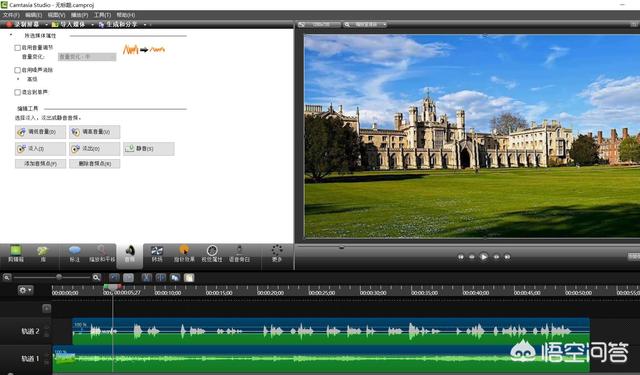
Task: Open the timeline gear settings dropdown
Action: tap(25, 290)
